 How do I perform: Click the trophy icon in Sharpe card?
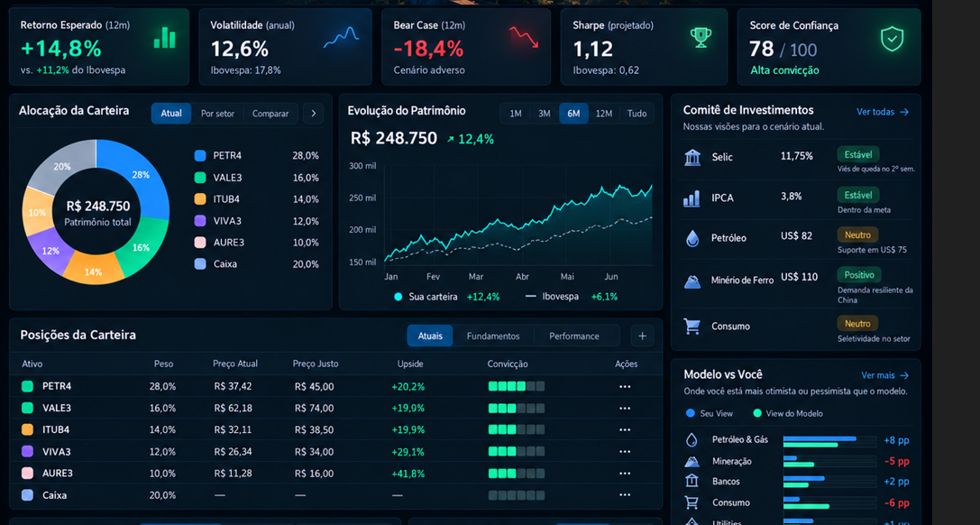pyautogui.click(x=701, y=38)
